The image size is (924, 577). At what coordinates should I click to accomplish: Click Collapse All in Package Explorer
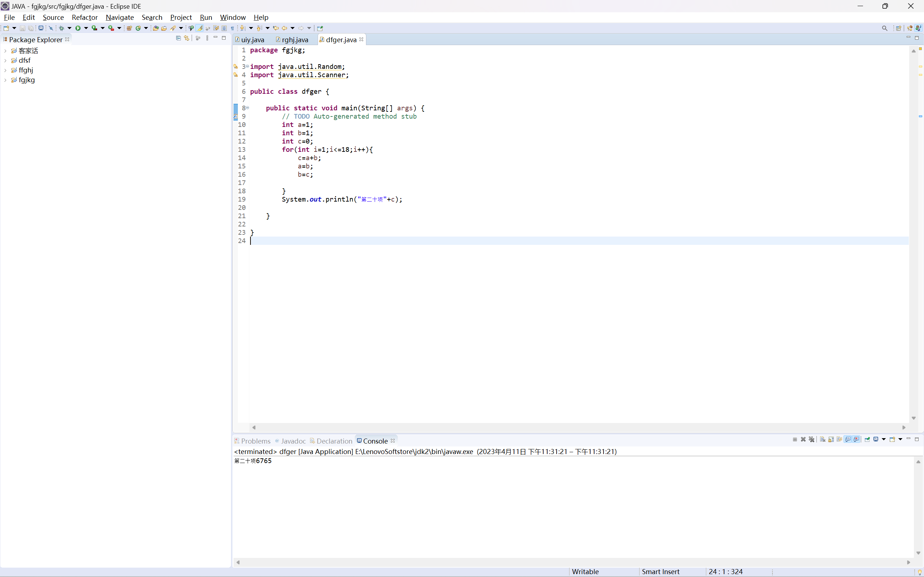click(x=178, y=38)
